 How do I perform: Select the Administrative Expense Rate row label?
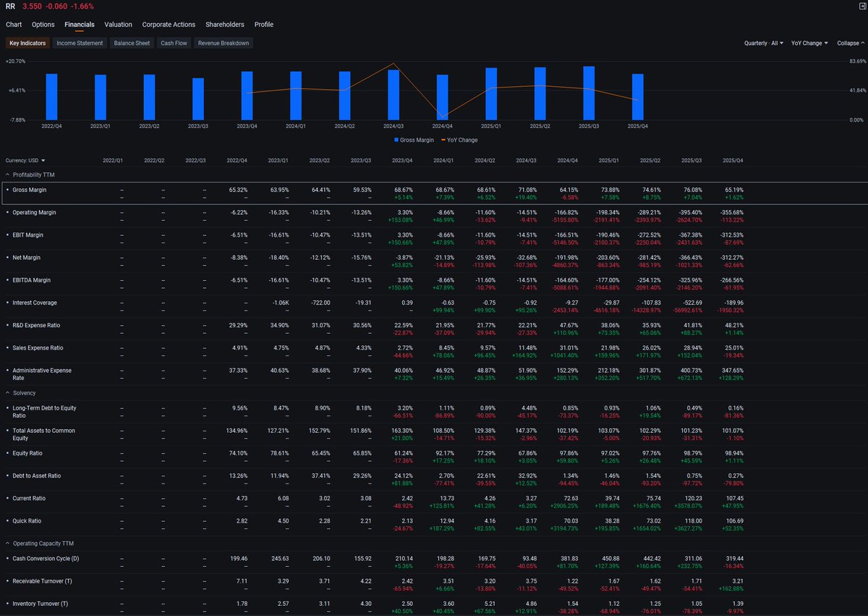pyautogui.click(x=42, y=374)
